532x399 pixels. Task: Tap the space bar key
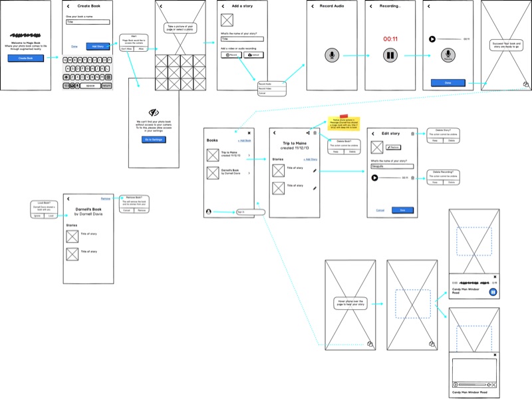click(x=90, y=86)
